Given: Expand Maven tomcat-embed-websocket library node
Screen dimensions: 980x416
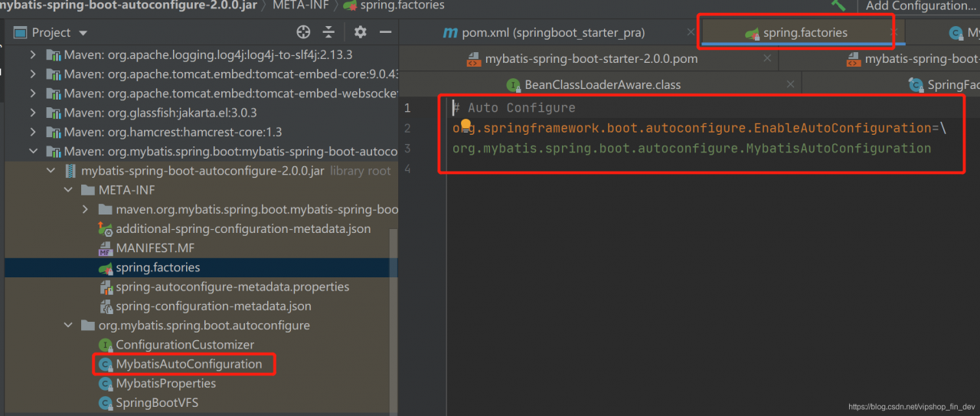Looking at the screenshot, I should [32, 93].
